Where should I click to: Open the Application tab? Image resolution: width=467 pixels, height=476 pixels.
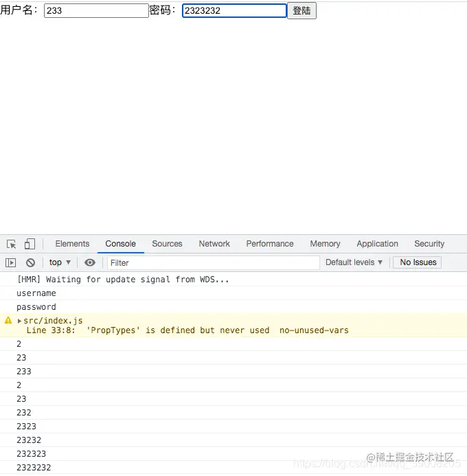(x=377, y=244)
